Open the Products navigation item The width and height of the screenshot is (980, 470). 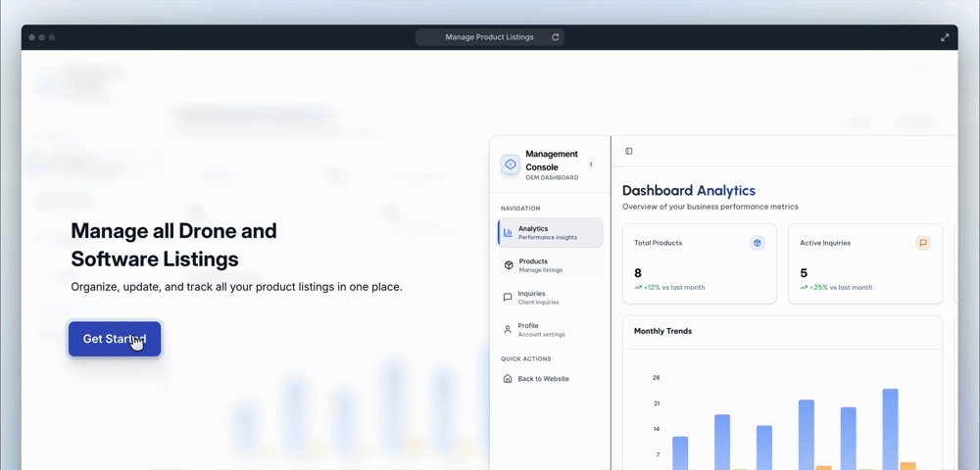point(551,265)
